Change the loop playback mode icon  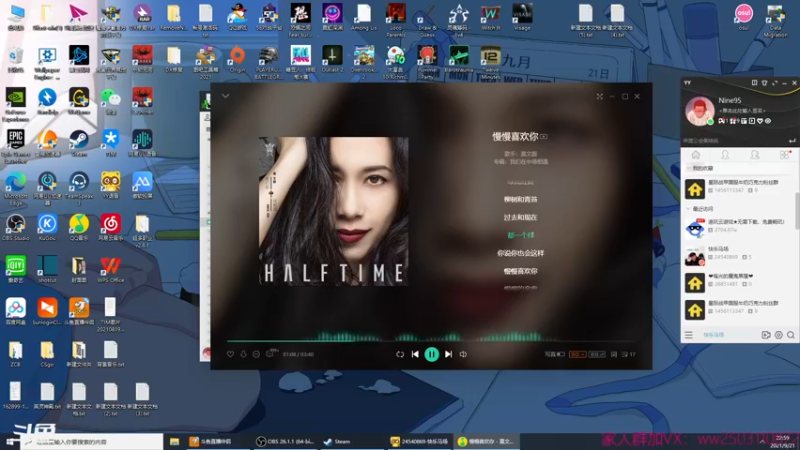coord(400,354)
